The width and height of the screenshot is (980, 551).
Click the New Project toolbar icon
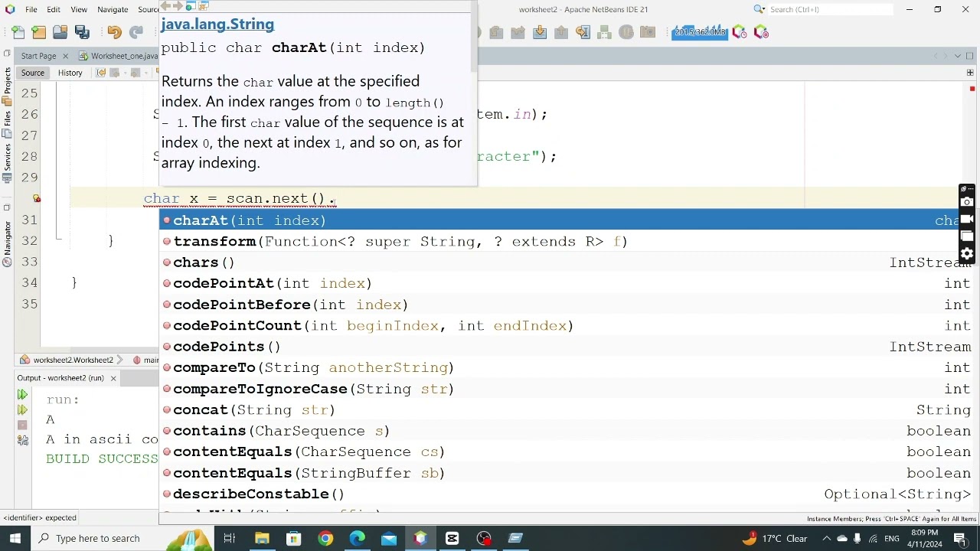click(39, 32)
